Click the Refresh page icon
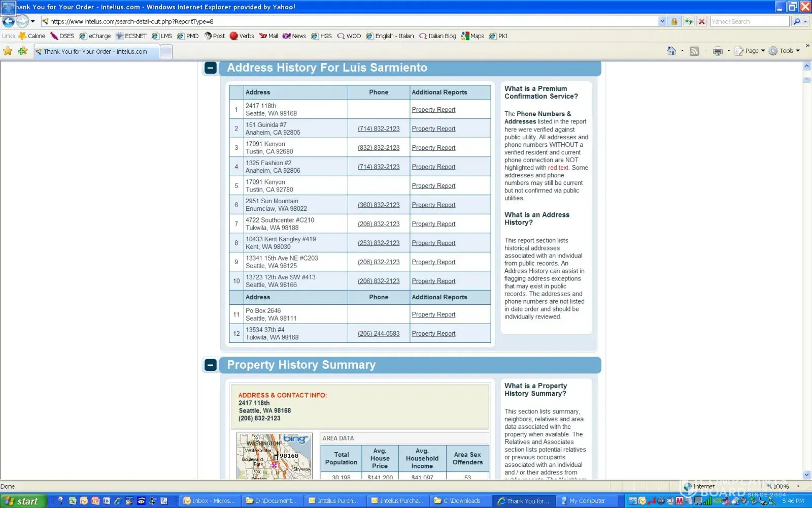This screenshot has height=508, width=812. tap(688, 21)
